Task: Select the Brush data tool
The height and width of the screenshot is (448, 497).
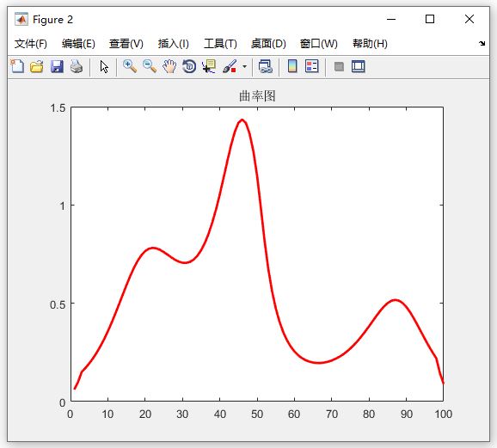Action: click(x=230, y=66)
